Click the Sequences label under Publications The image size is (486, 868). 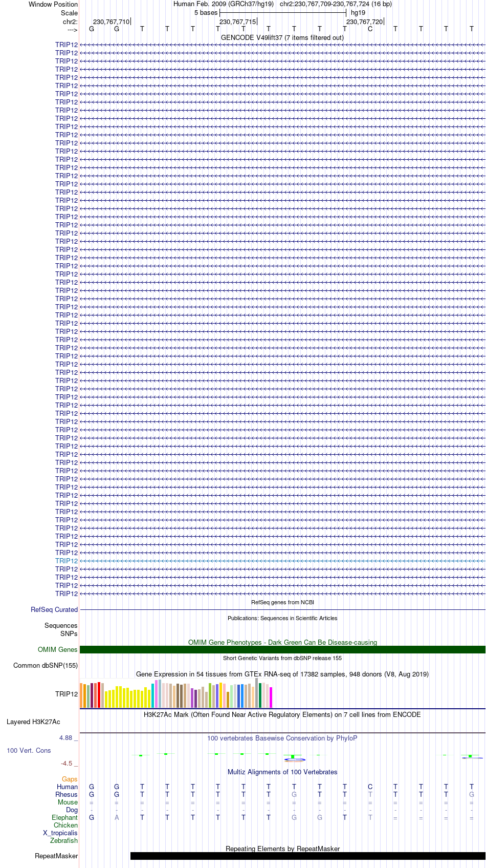[x=61, y=625]
